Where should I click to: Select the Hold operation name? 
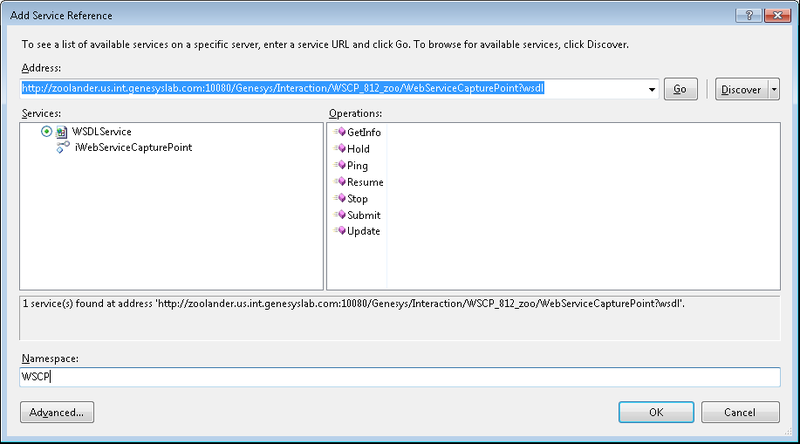click(x=358, y=149)
